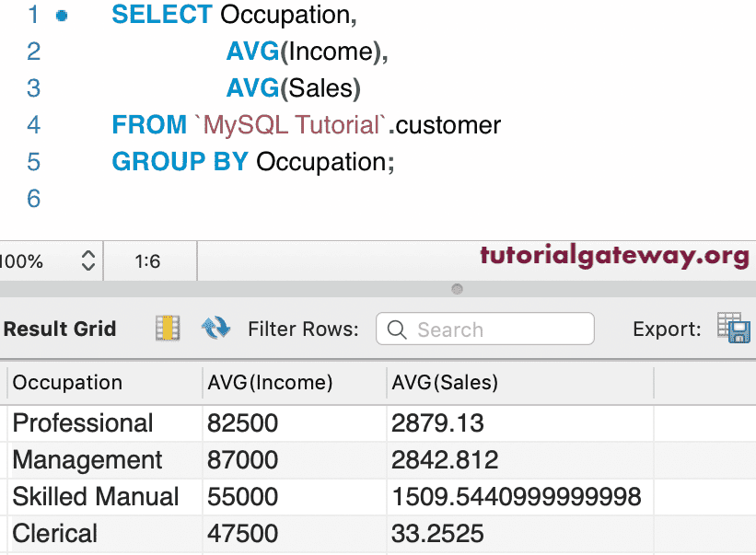Click line number 5 in the editor gutter
Viewport: 756px width, 555px height.
point(33,162)
